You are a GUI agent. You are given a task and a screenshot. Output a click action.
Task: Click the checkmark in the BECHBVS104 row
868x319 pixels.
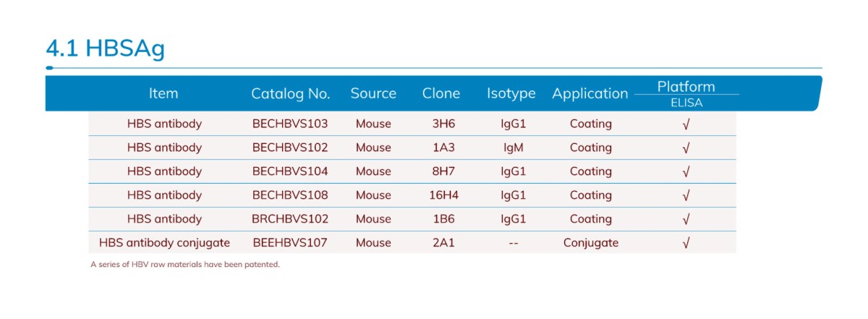click(686, 172)
